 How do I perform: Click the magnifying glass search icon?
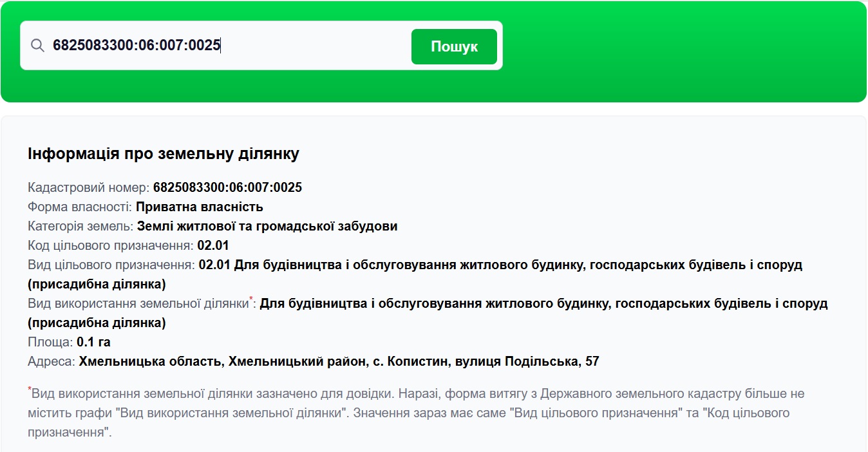click(38, 45)
